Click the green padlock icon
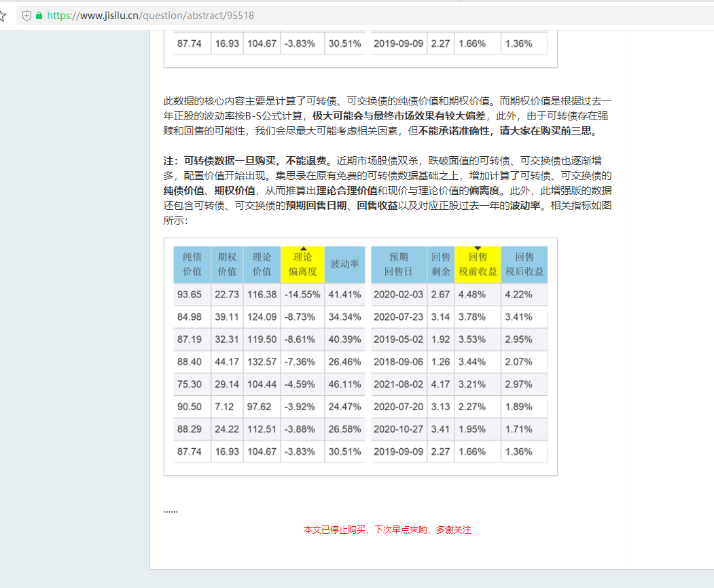Image resolution: width=714 pixels, height=588 pixels. point(39,15)
